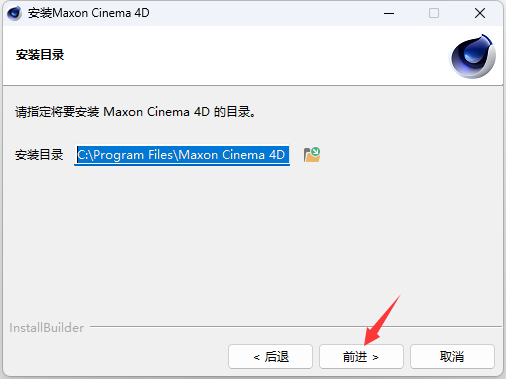
Task: Click the red arrow annotation graphic
Action: (382, 320)
